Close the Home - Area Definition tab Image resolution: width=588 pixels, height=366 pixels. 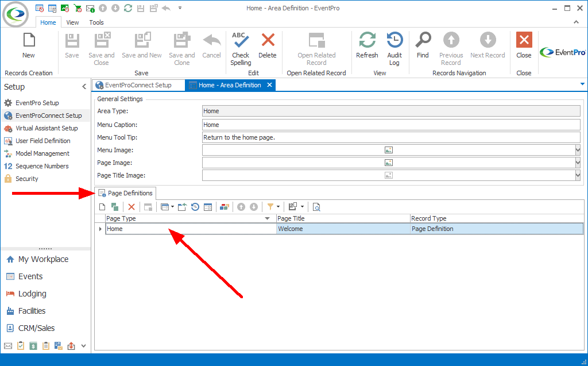(x=269, y=85)
